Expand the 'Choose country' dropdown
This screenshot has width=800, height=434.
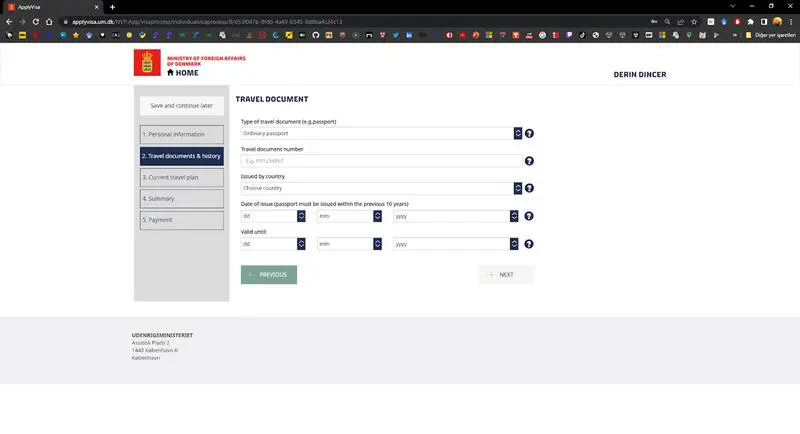(381, 188)
